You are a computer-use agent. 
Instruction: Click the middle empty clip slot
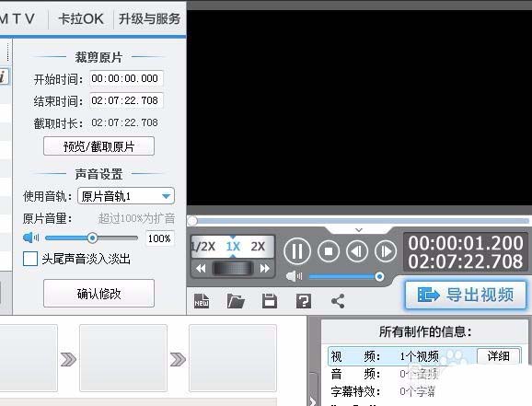[x=123, y=358]
